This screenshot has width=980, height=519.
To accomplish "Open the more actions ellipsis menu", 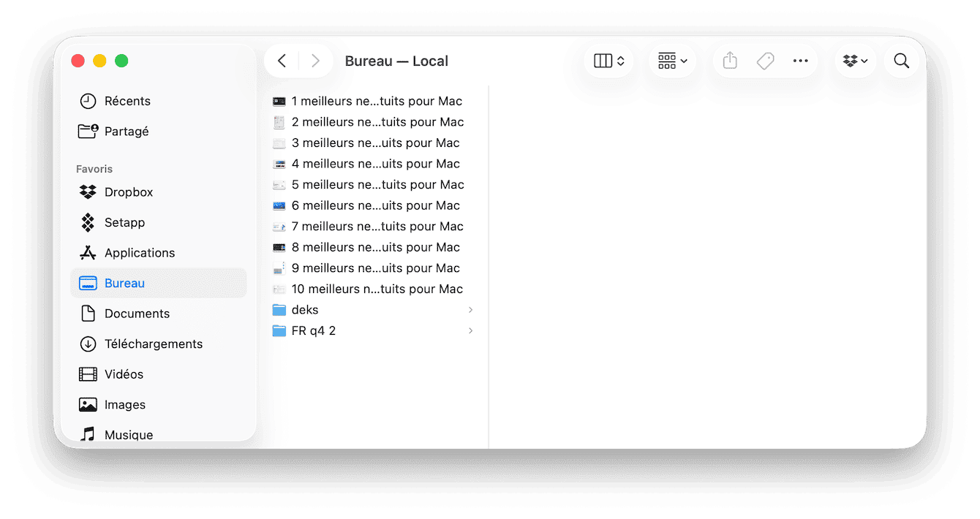I will click(x=800, y=61).
